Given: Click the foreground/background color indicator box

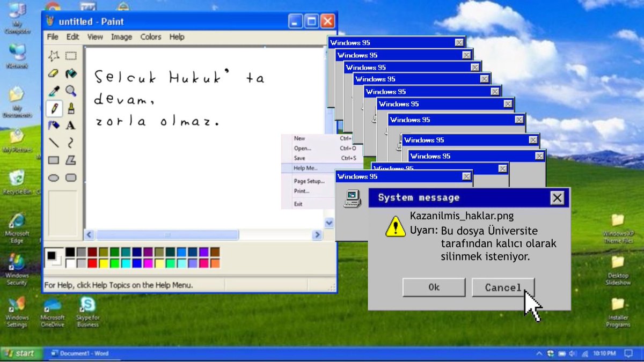Looking at the screenshot, I should 53,257.
